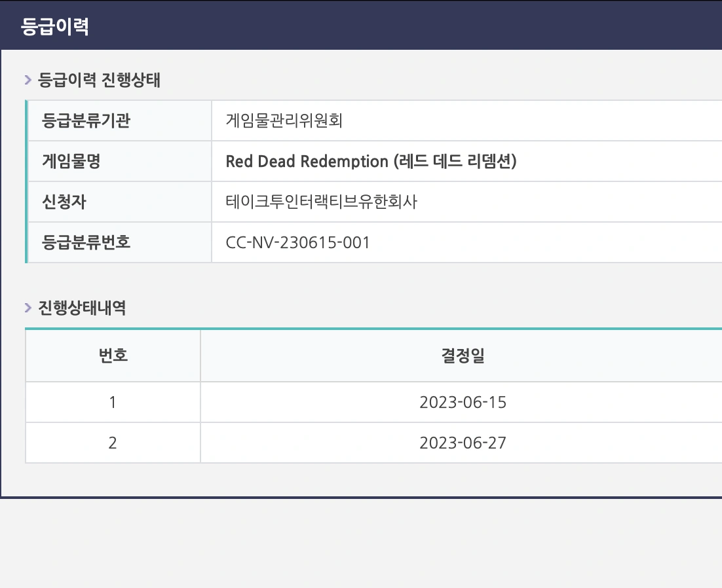Click the 결정일 column header
The width and height of the screenshot is (722, 588).
[463, 355]
